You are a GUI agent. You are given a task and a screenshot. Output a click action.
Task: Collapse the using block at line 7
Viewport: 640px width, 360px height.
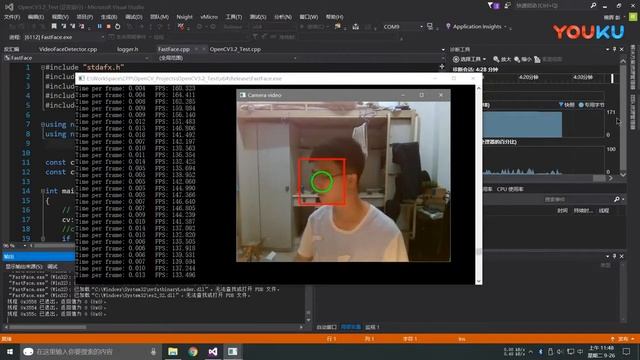pyautogui.click(x=42, y=124)
